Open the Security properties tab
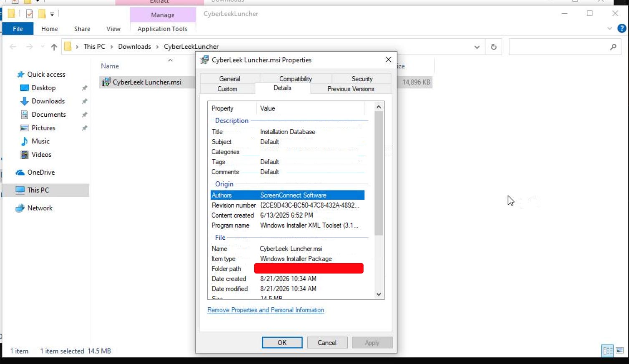 362,79
